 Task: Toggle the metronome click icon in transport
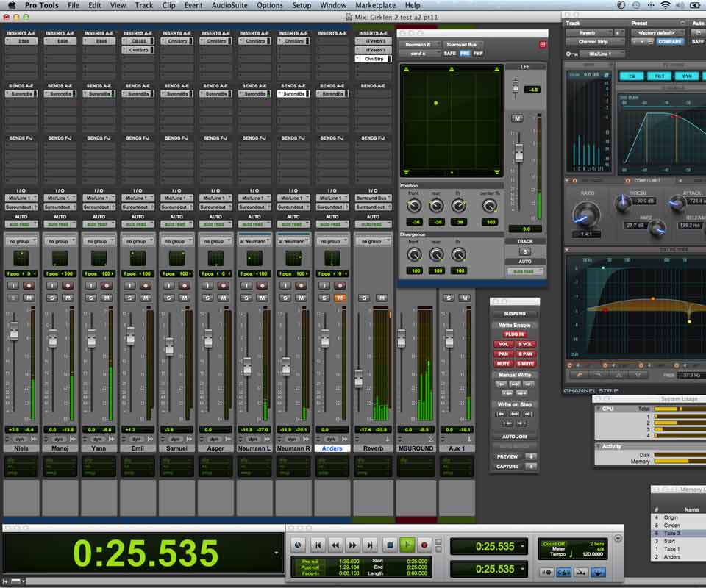click(564, 573)
